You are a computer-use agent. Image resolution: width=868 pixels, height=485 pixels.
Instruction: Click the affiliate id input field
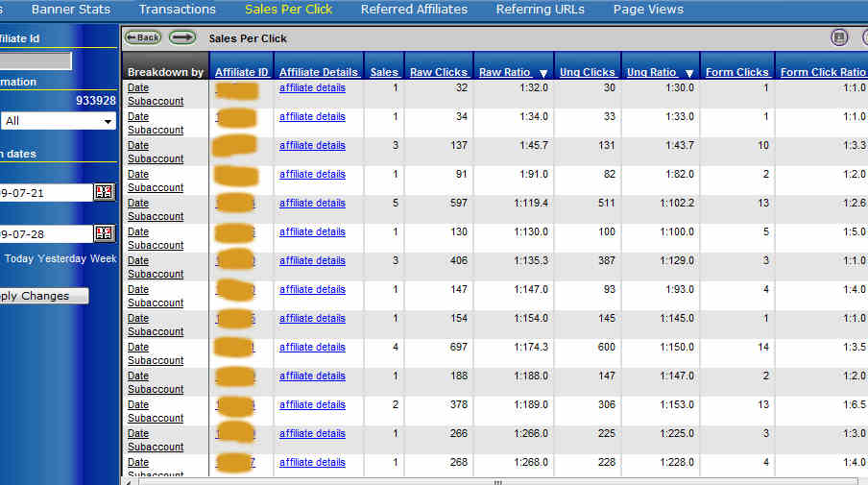(36, 61)
